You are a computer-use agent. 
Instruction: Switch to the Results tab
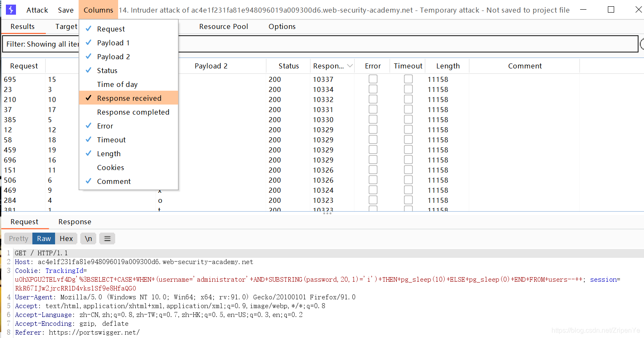click(x=23, y=26)
